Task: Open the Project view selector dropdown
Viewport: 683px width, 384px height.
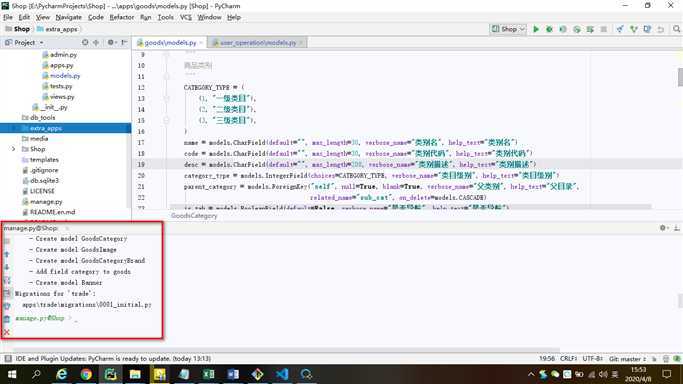Action: [24, 42]
